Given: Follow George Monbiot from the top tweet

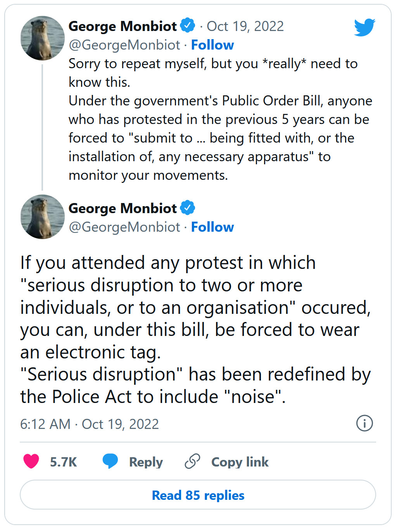Looking at the screenshot, I should pyautogui.click(x=212, y=45).
